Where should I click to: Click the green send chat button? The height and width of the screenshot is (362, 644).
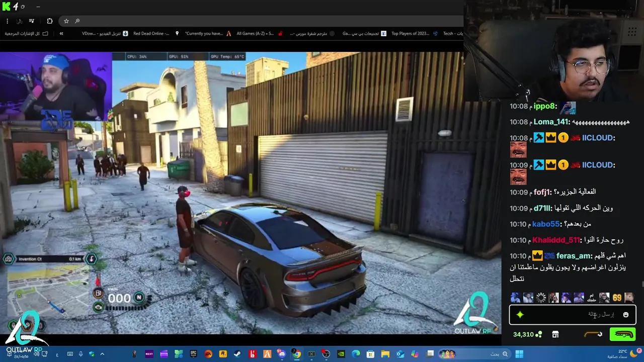click(x=622, y=334)
